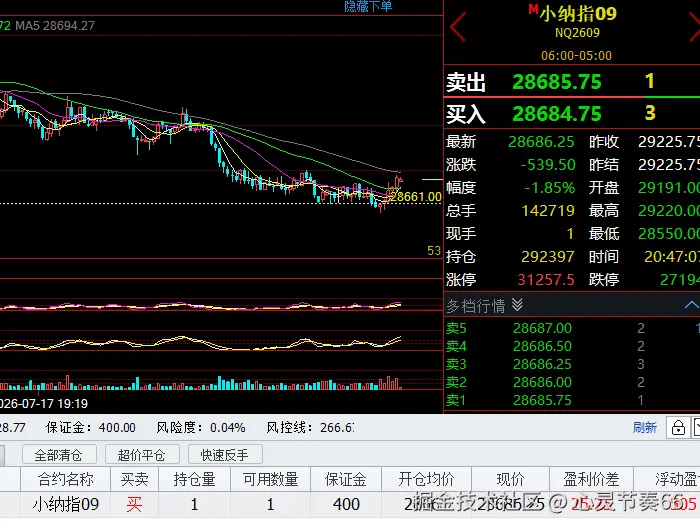Click the 合约名称 column header

(66, 479)
